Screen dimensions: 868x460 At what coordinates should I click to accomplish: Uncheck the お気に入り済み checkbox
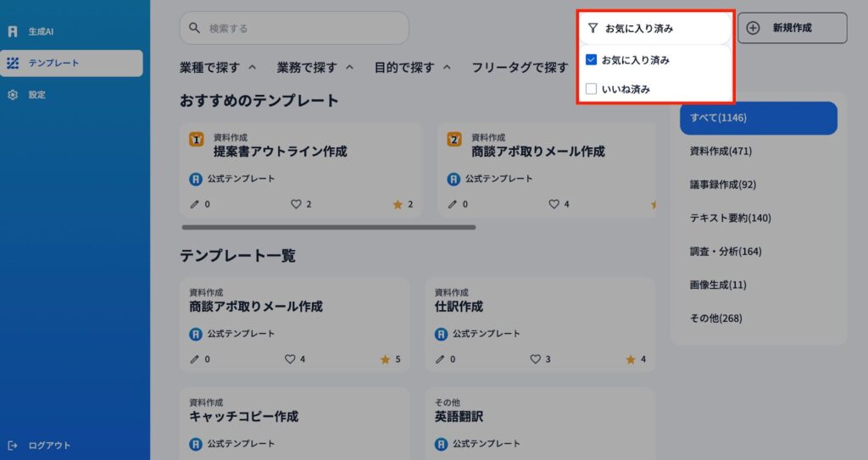click(592, 60)
